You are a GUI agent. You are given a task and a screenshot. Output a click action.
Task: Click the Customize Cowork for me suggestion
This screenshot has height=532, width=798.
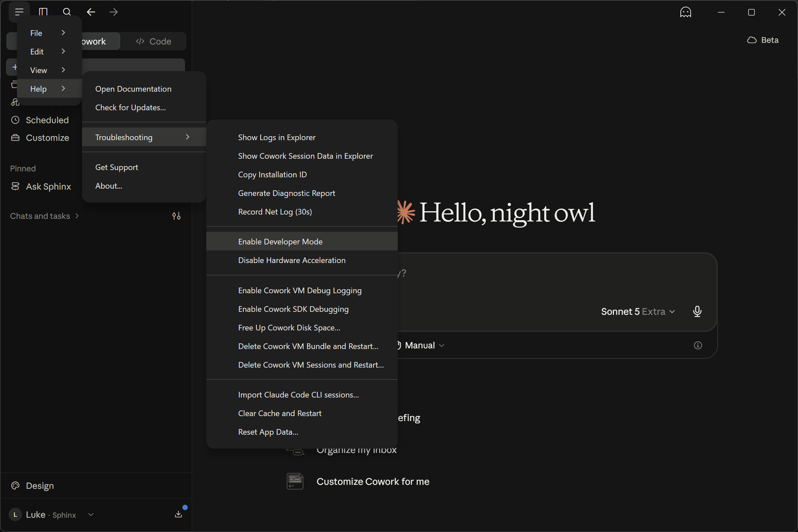point(358,481)
